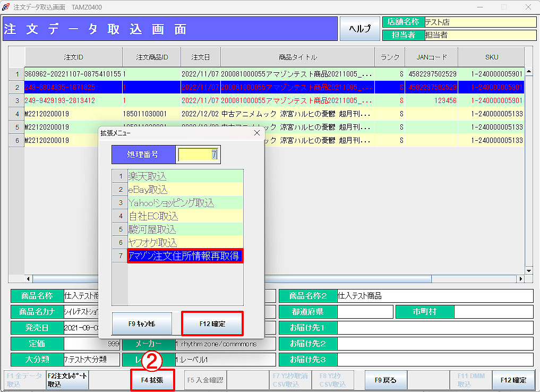Click the F4 拡張 button
Viewport: 540px width, 392px height.
point(152,380)
